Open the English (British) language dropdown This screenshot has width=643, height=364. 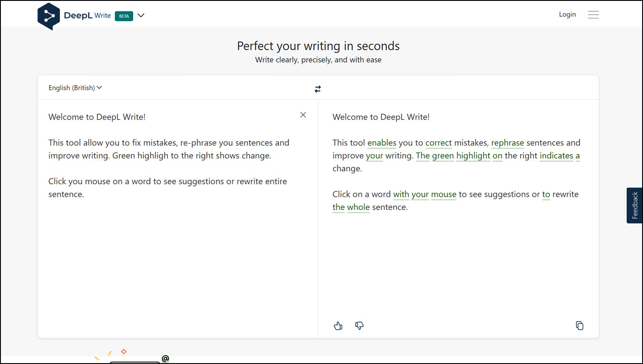pos(75,87)
